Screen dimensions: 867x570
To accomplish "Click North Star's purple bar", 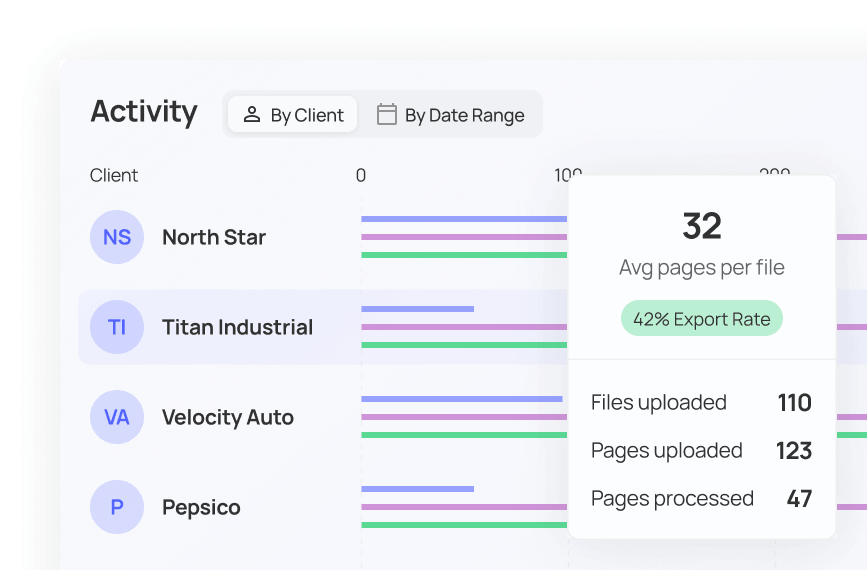I will tap(464, 237).
